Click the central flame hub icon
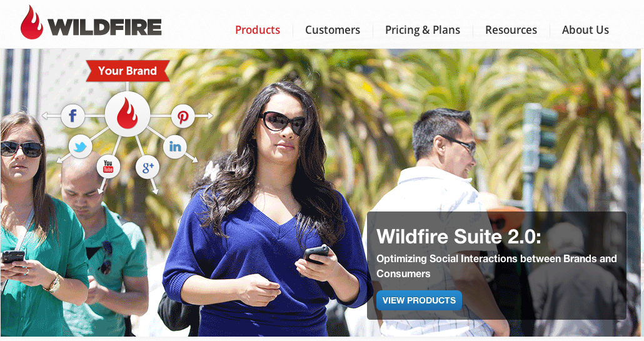This screenshot has width=644, height=341. pyautogui.click(x=128, y=115)
